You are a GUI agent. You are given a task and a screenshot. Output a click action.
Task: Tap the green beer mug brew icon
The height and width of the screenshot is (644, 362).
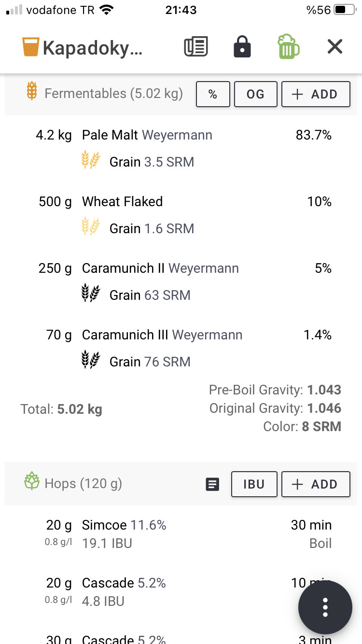(288, 47)
